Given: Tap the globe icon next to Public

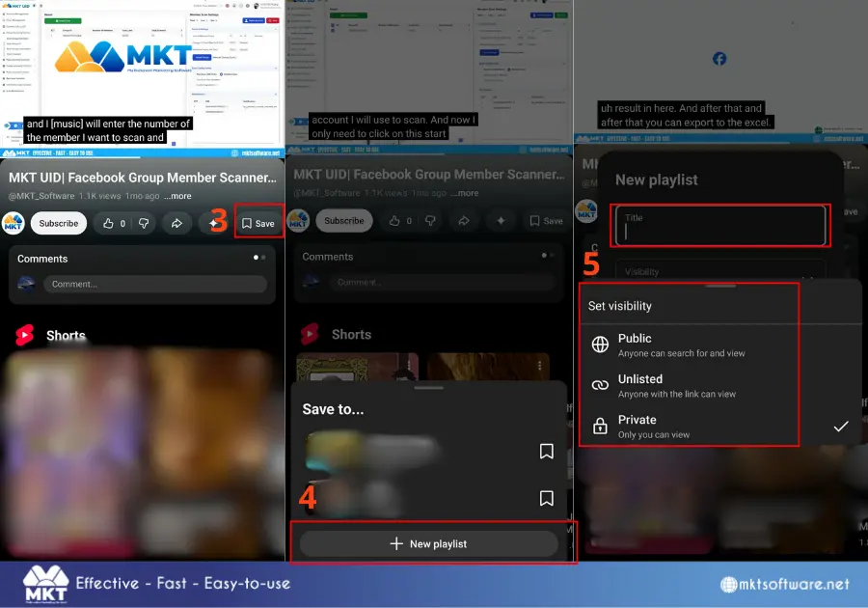Looking at the screenshot, I should tap(600, 345).
